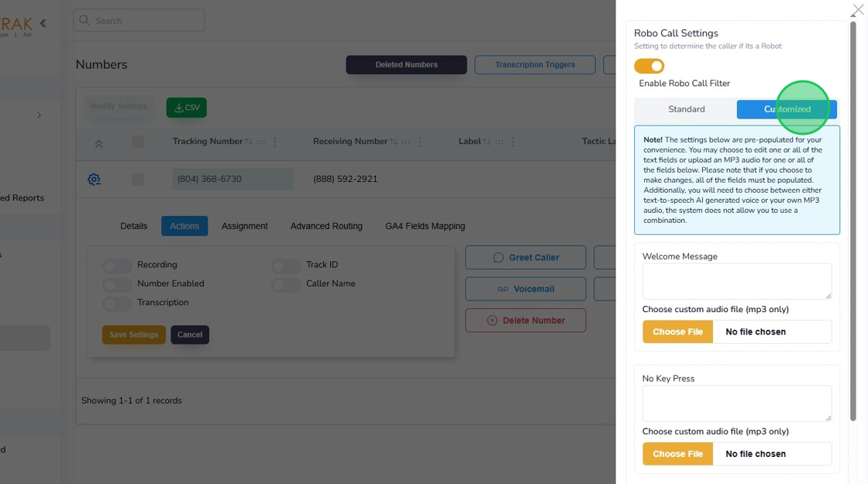Open 'ed Reports' sidebar item
The width and height of the screenshot is (868, 484).
[x=22, y=198]
